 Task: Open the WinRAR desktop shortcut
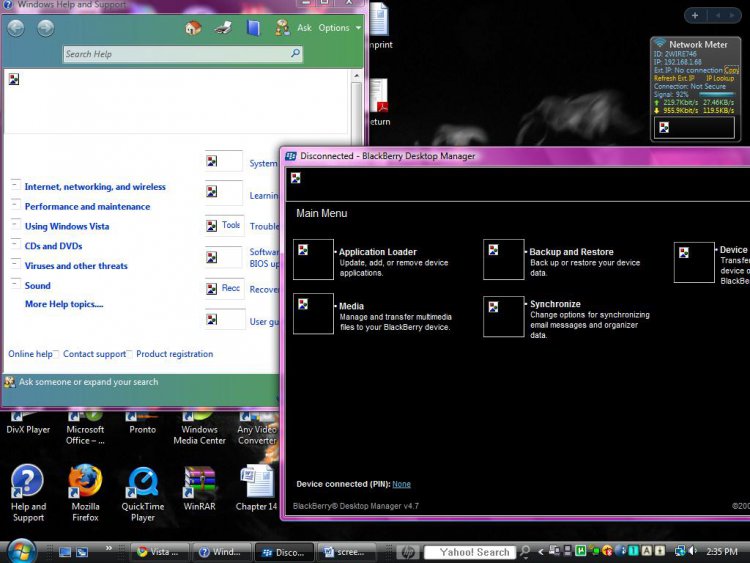tap(199, 488)
